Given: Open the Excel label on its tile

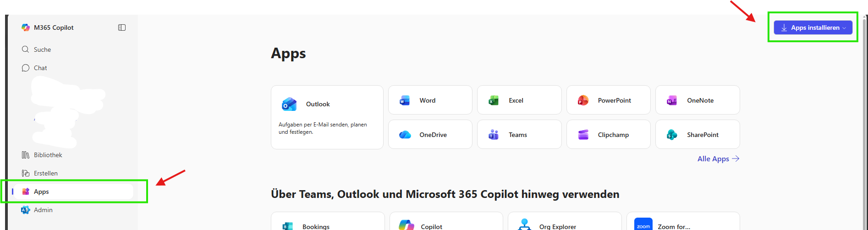Looking at the screenshot, I should click(x=516, y=100).
